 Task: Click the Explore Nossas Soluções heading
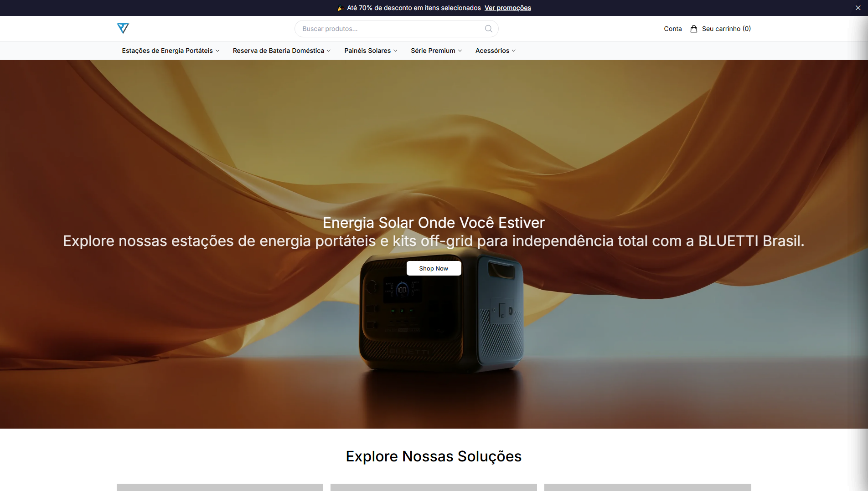click(x=434, y=456)
